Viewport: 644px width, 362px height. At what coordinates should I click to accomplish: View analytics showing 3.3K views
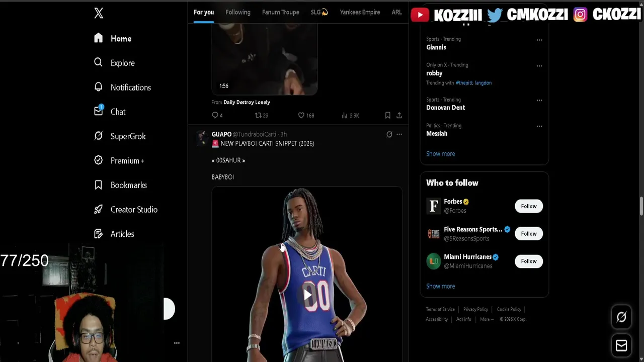(350, 115)
